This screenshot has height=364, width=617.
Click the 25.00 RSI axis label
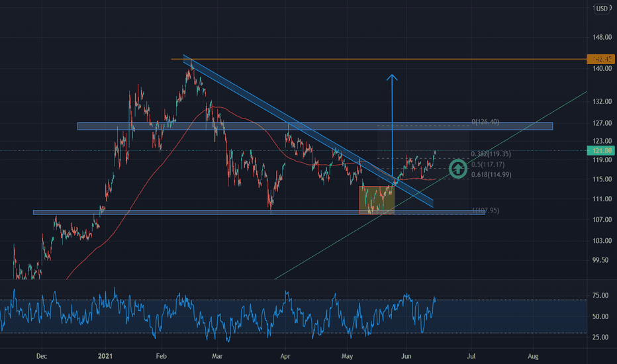pos(600,338)
